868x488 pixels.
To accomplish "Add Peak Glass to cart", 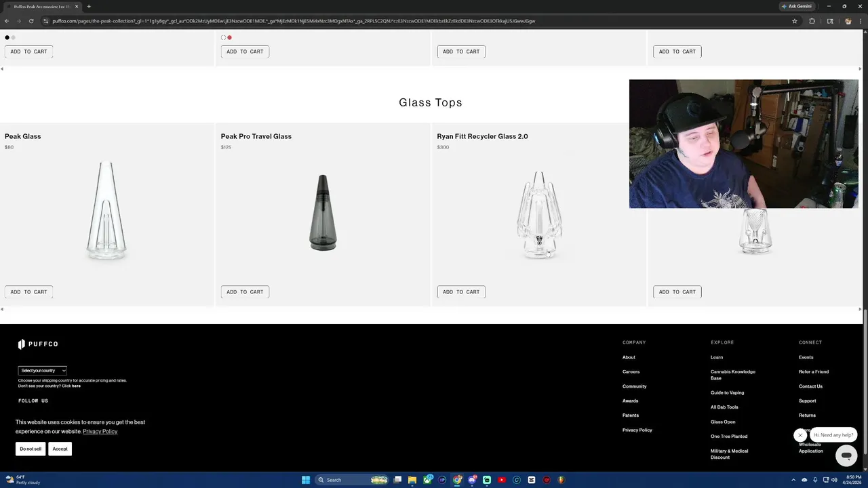I will pos(29,292).
